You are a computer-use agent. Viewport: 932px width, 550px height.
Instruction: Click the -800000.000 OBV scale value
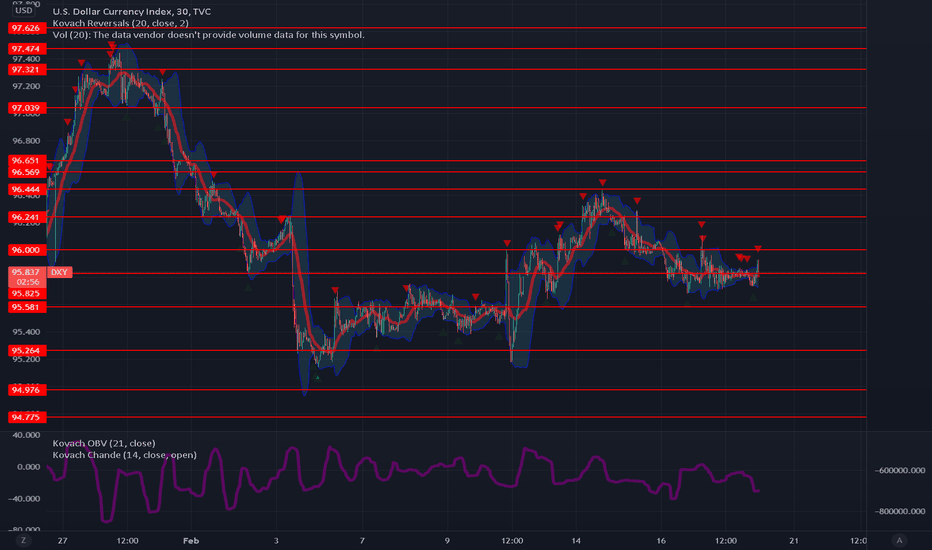[899, 511]
